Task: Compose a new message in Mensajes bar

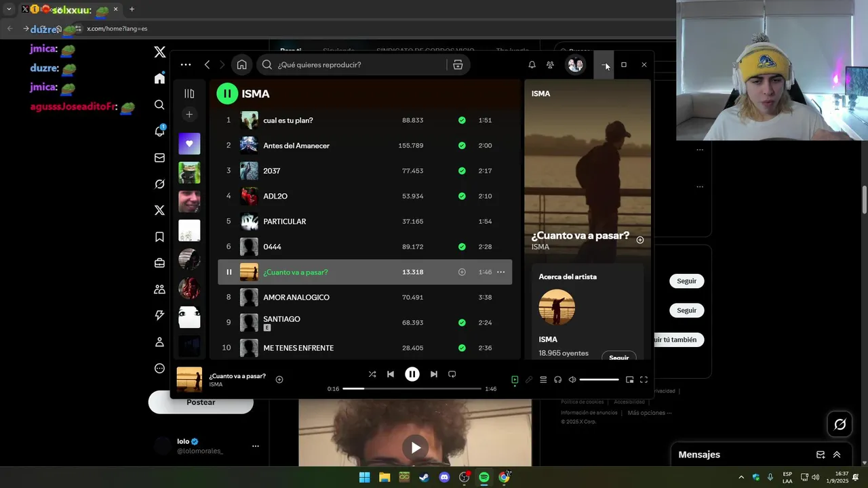Action: (821, 455)
